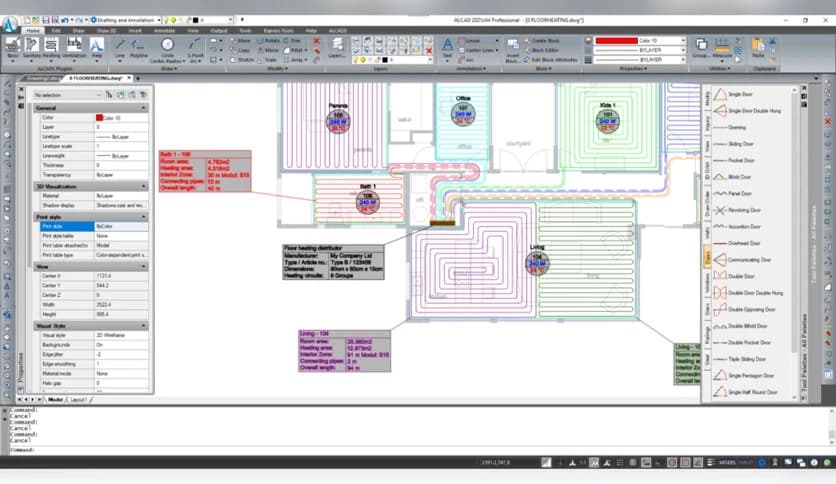Open the Heating plugin tool

click(52, 49)
